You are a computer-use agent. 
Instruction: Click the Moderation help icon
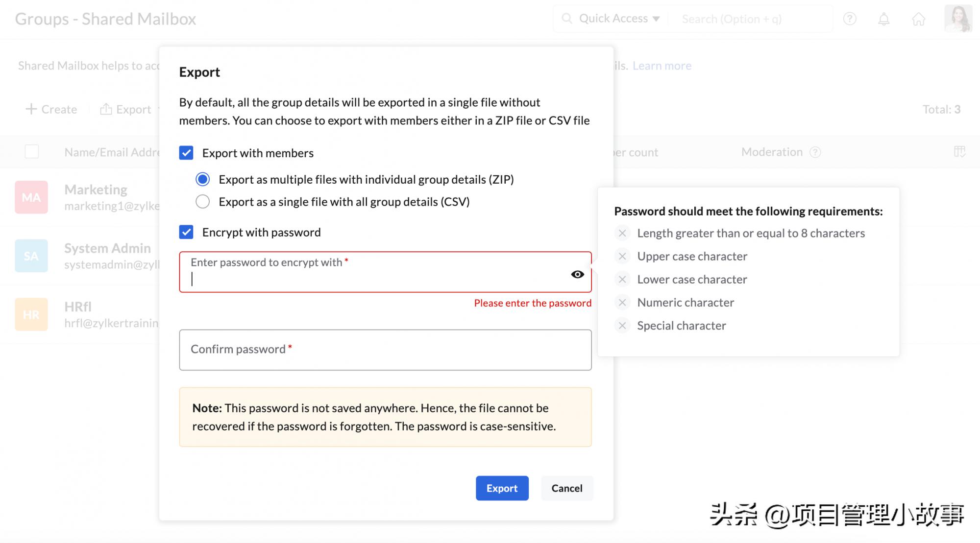pos(815,152)
